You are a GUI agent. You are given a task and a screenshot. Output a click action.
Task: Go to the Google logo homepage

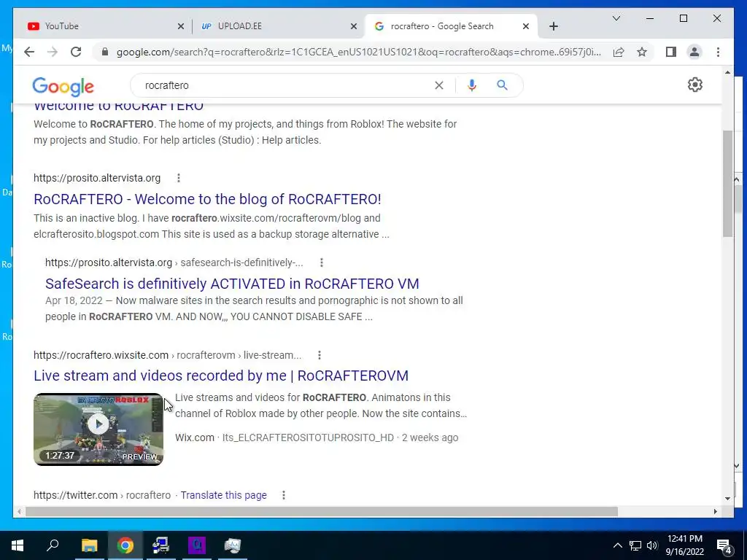tap(63, 86)
